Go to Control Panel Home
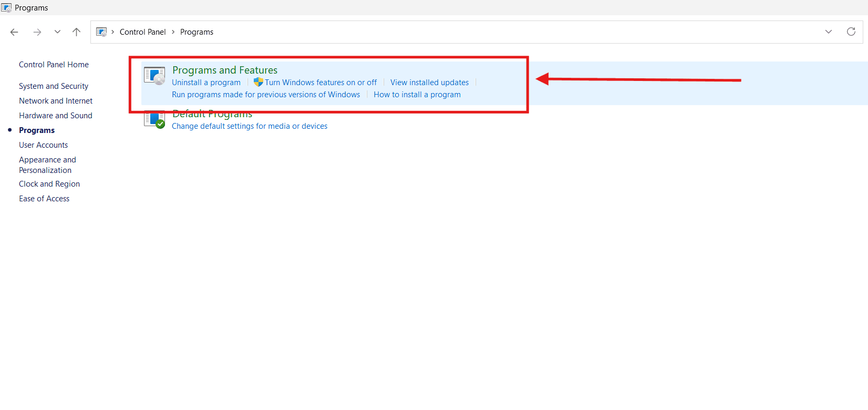 pyautogui.click(x=54, y=65)
